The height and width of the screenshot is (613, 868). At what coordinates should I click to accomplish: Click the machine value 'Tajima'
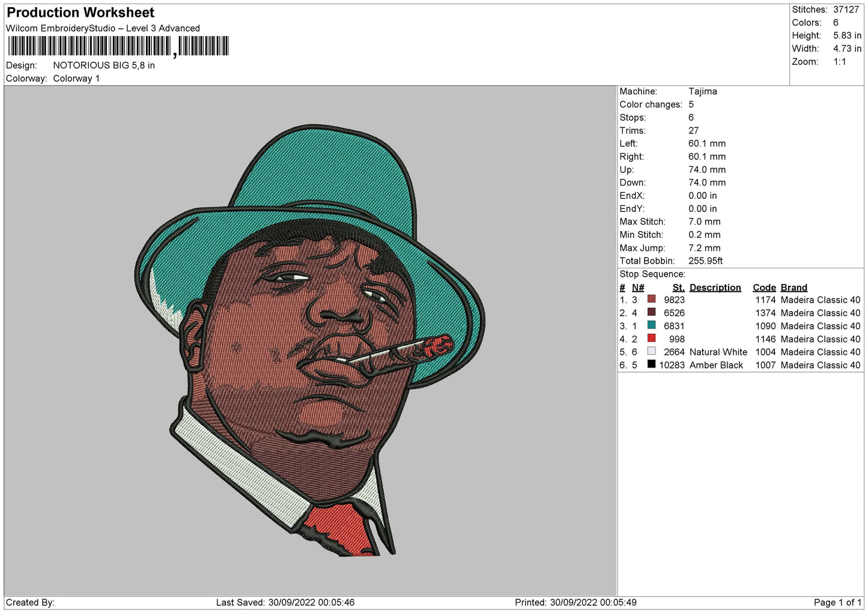(x=702, y=91)
